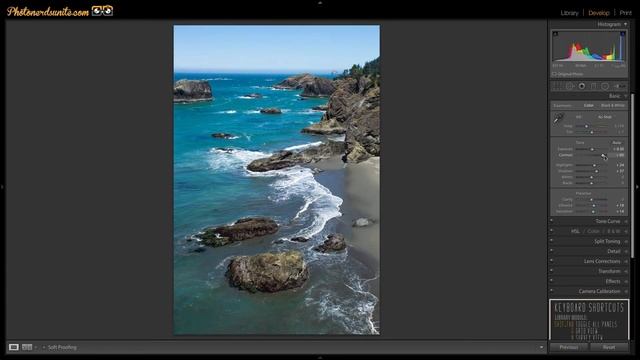
Task: Enable the Soft Proofing checkbox
Action: [44, 347]
